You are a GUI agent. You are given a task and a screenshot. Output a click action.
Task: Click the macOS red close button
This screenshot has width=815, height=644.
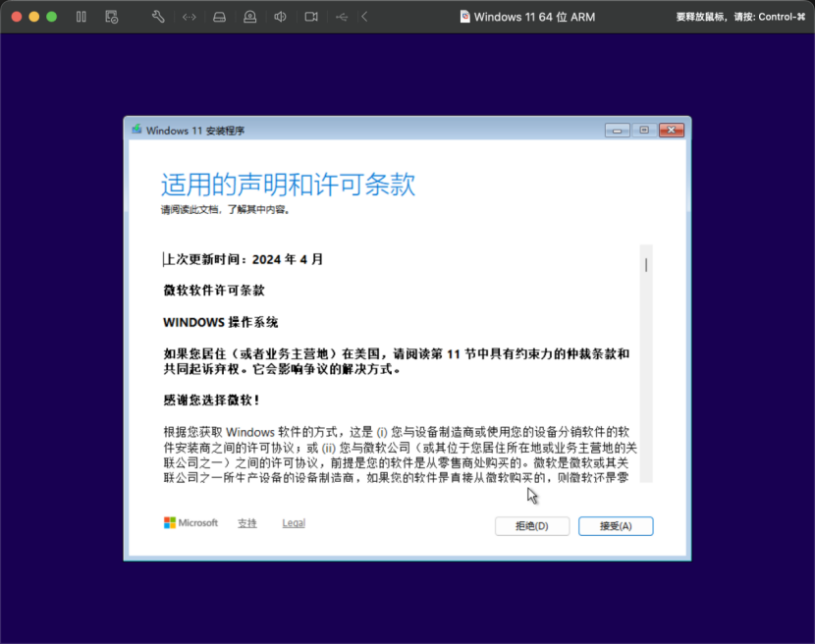pyautogui.click(x=17, y=17)
